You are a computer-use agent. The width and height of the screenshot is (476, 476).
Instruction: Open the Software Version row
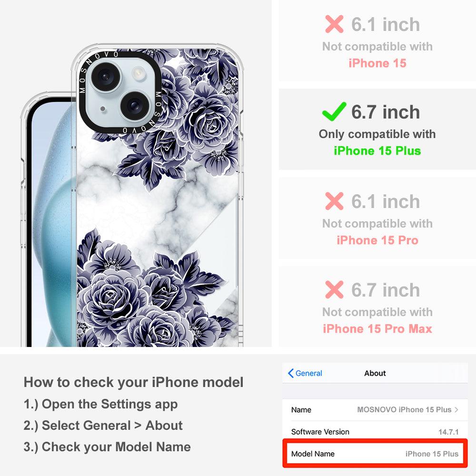pos(375,432)
